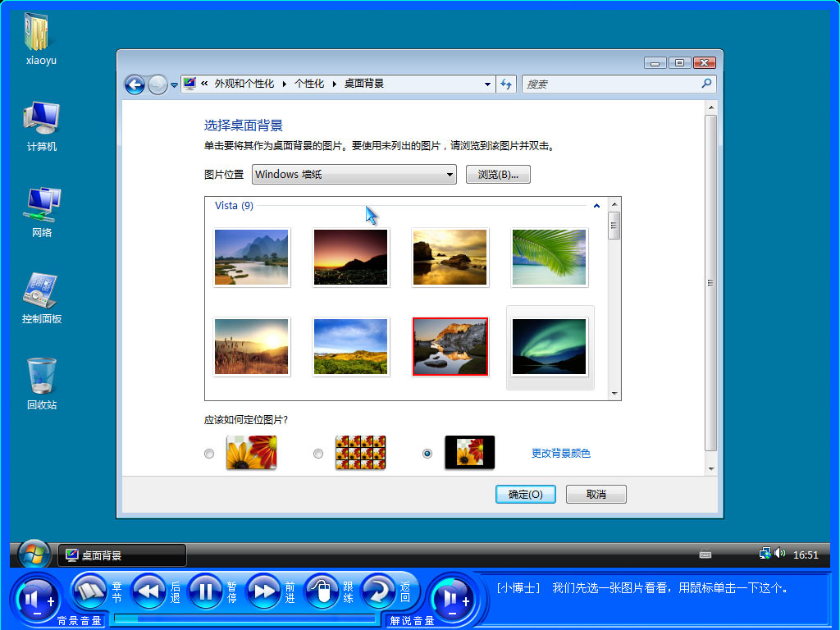Click the 前进 fast-forward button
Image resolution: width=840 pixels, height=630 pixels.
pos(263,592)
